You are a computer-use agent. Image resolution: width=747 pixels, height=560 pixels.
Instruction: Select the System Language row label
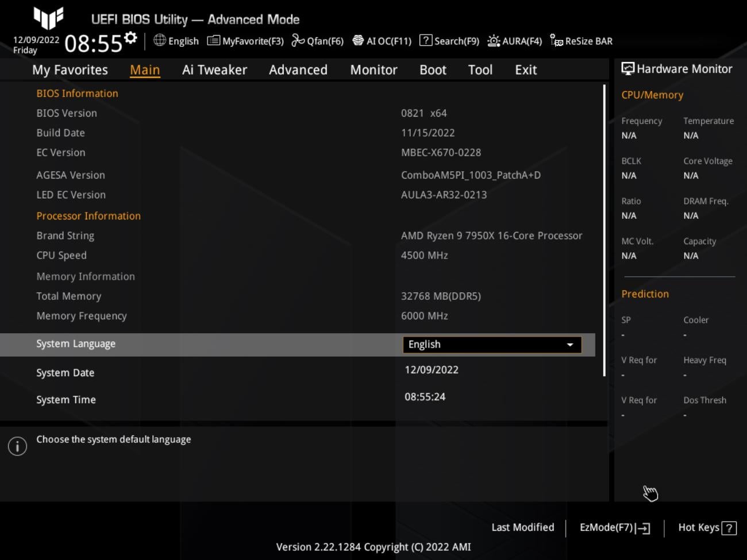76,344
